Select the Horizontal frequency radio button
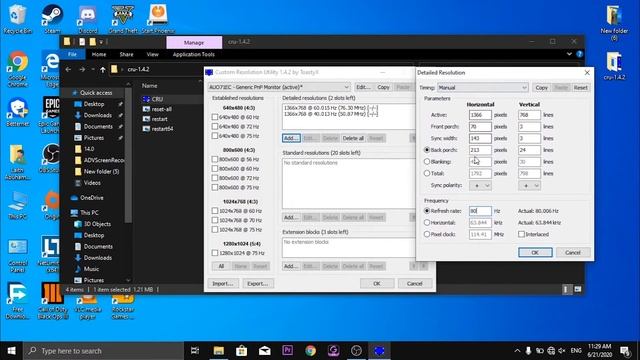640x360 pixels. 427,222
